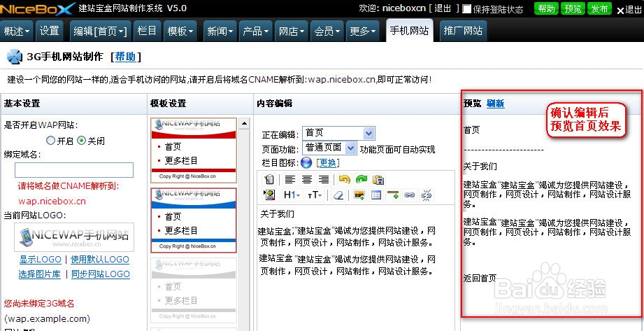Viewport: 644px width, 331px height.
Task: Open the 页面功能 dropdown
Action: coord(329,148)
